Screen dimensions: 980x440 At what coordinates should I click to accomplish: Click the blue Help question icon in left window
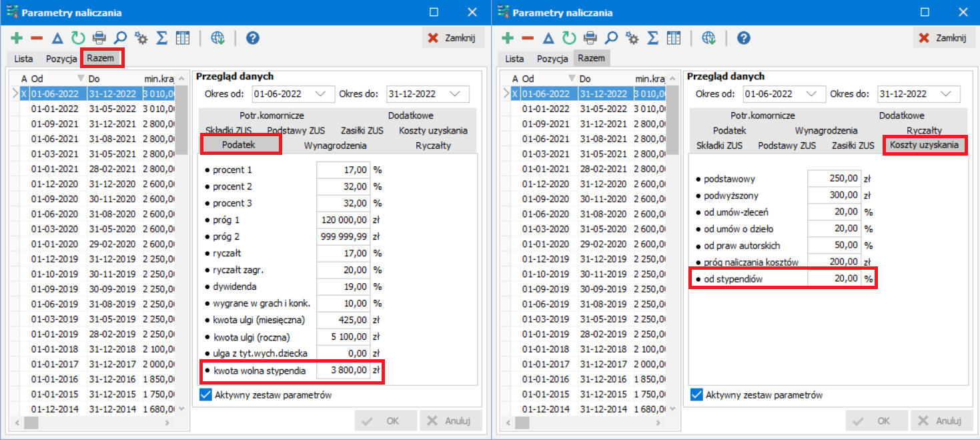[x=253, y=38]
